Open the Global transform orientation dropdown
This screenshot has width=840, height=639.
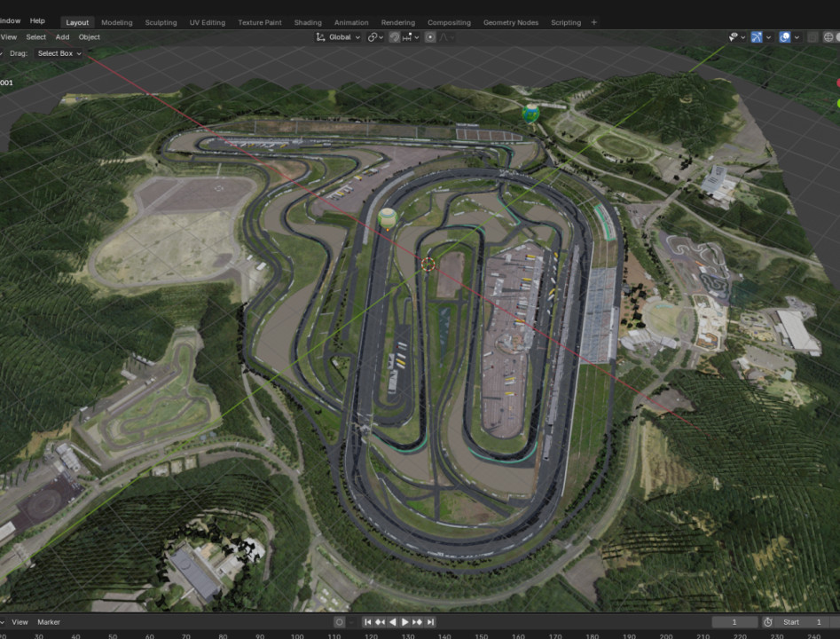(x=338, y=37)
